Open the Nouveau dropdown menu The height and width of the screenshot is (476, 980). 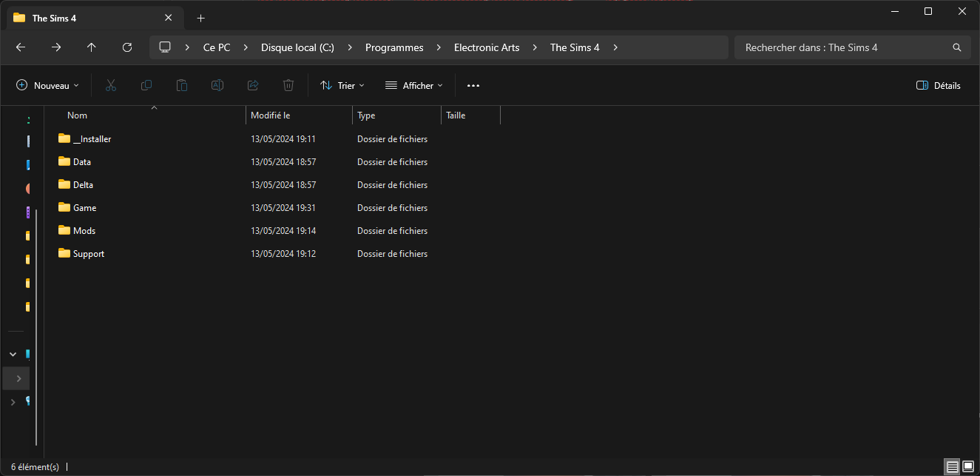(47, 86)
